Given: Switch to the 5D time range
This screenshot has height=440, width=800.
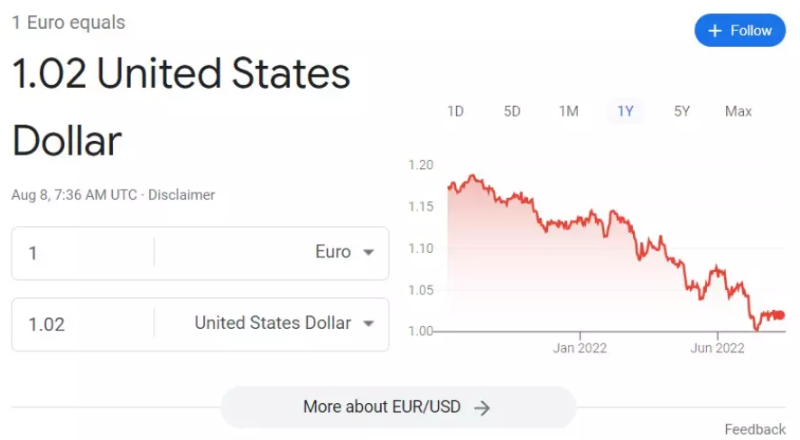Looking at the screenshot, I should click(x=512, y=111).
